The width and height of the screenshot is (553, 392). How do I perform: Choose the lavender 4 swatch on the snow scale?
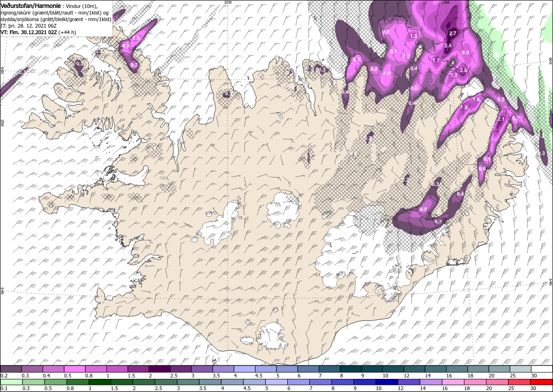pyautogui.click(x=245, y=369)
